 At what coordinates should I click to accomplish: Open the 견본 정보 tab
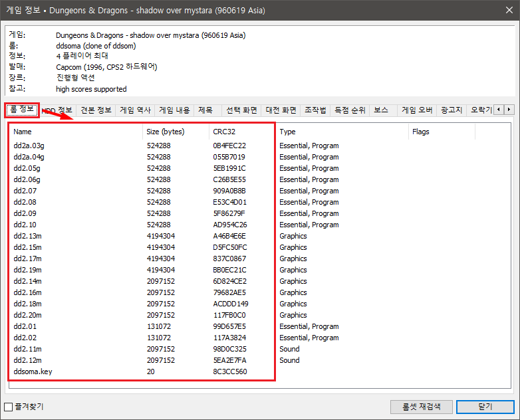[x=96, y=110]
